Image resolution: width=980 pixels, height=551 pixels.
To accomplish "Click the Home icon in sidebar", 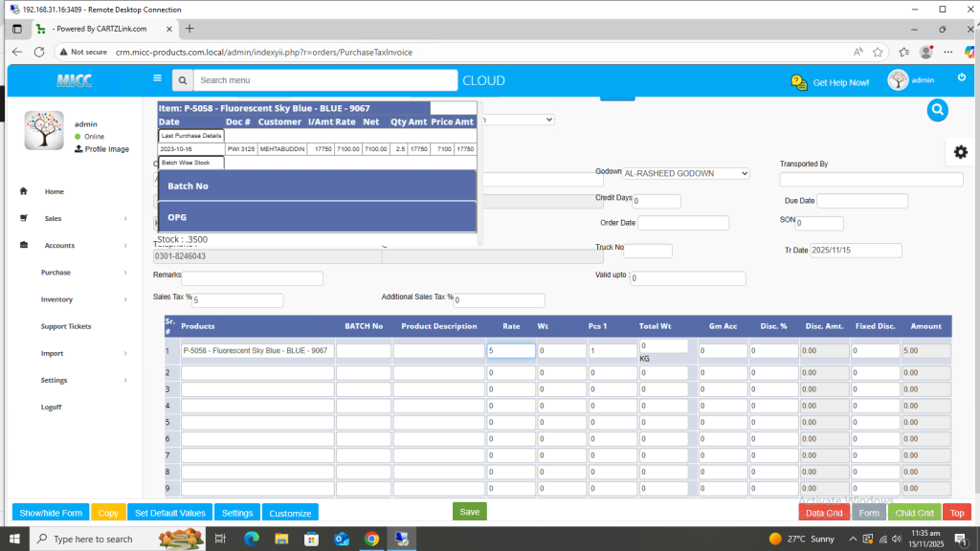I will coord(23,191).
